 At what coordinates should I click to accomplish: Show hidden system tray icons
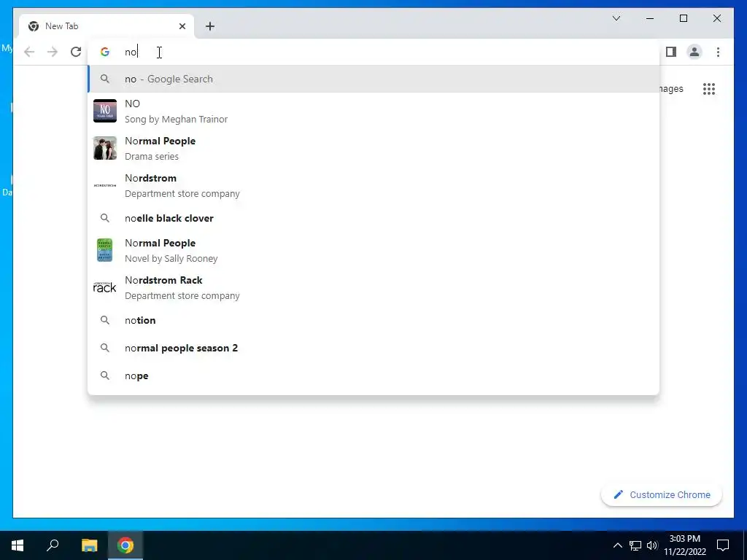[x=617, y=545]
